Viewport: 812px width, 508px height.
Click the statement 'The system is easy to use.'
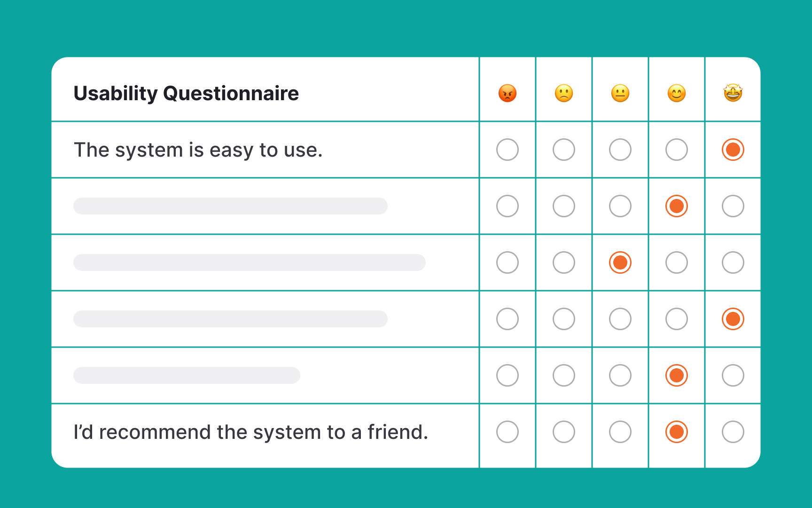(199, 150)
